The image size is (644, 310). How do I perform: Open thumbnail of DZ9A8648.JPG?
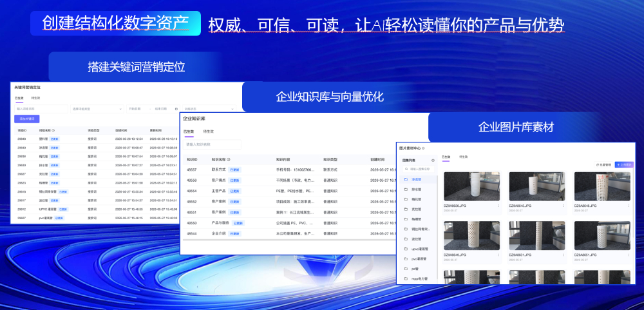coord(602,186)
